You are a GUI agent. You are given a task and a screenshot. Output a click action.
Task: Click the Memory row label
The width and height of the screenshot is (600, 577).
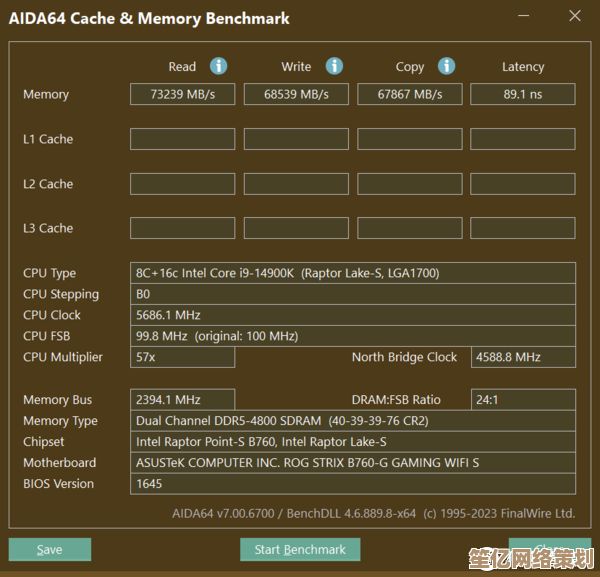[x=46, y=95]
